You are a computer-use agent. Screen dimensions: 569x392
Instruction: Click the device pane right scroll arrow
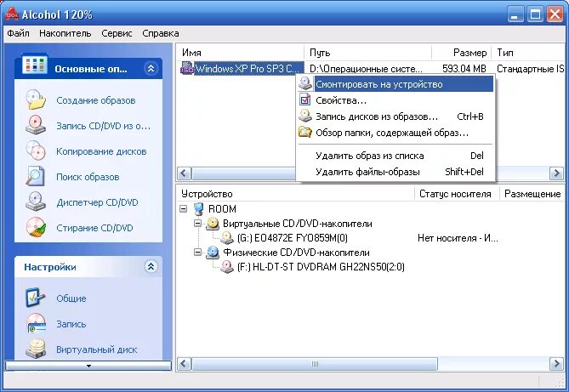click(556, 363)
